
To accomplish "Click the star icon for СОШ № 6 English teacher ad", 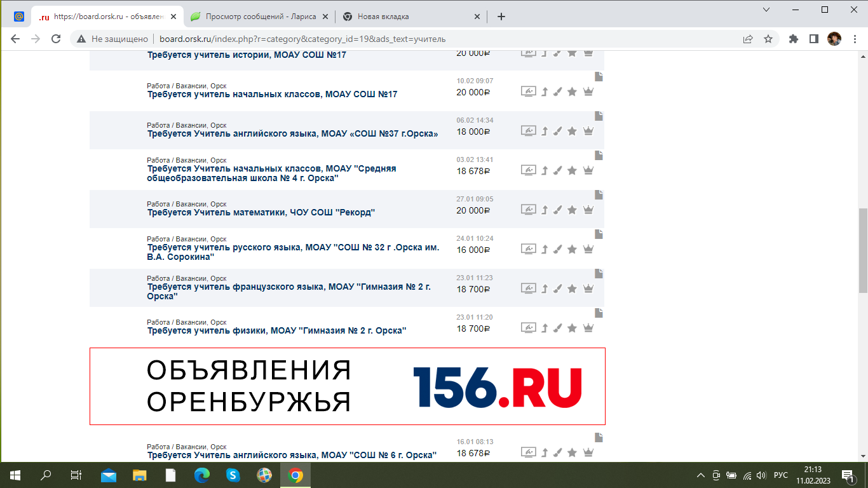I will click(572, 452).
